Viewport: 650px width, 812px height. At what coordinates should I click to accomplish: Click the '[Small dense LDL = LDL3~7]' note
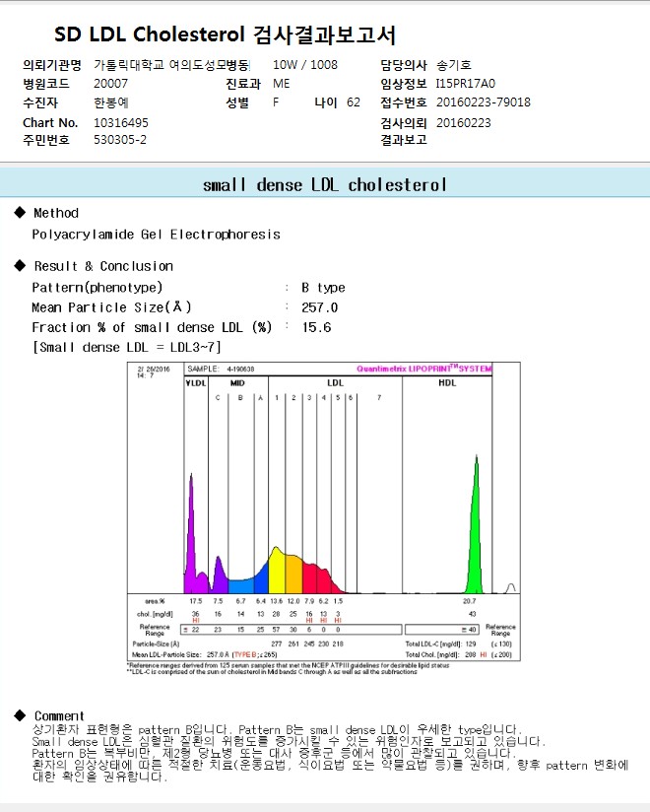coord(127,347)
